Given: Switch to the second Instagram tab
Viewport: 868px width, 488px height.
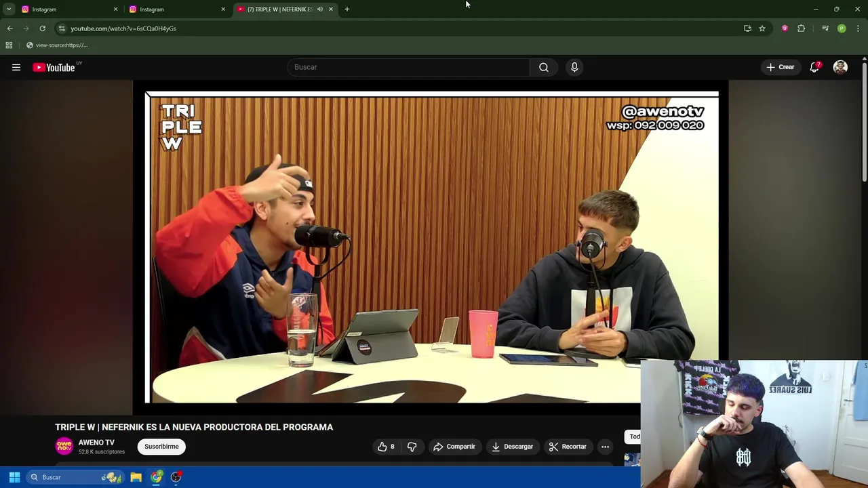Looking at the screenshot, I should tap(178, 9).
